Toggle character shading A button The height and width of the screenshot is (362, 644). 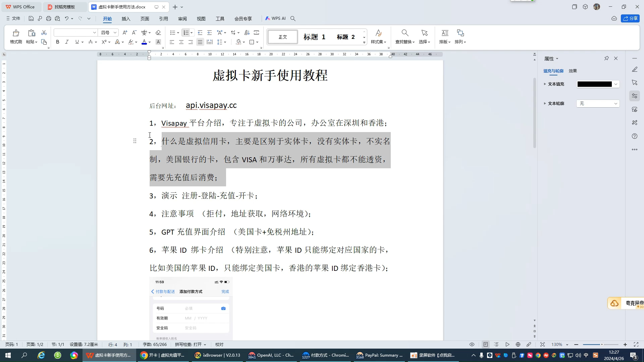click(x=158, y=42)
